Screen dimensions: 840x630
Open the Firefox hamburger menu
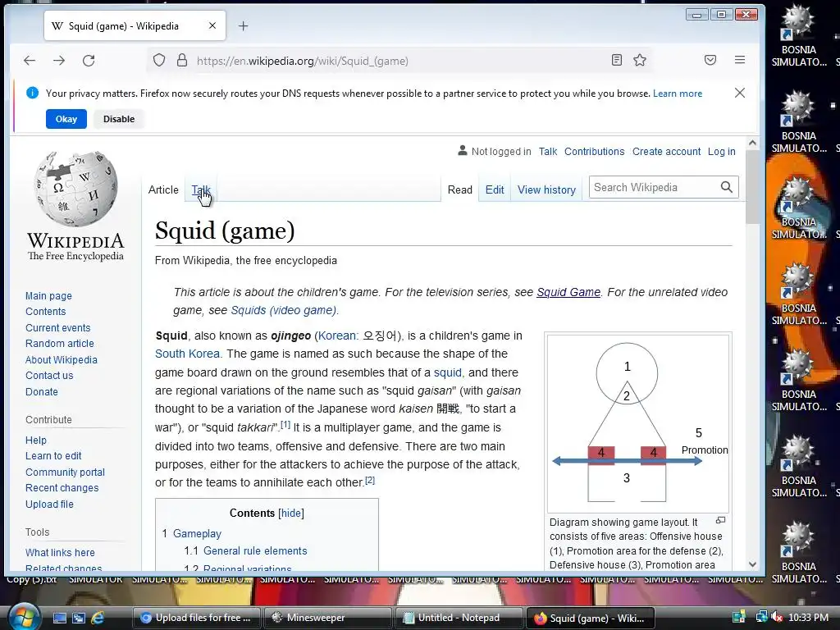(740, 60)
